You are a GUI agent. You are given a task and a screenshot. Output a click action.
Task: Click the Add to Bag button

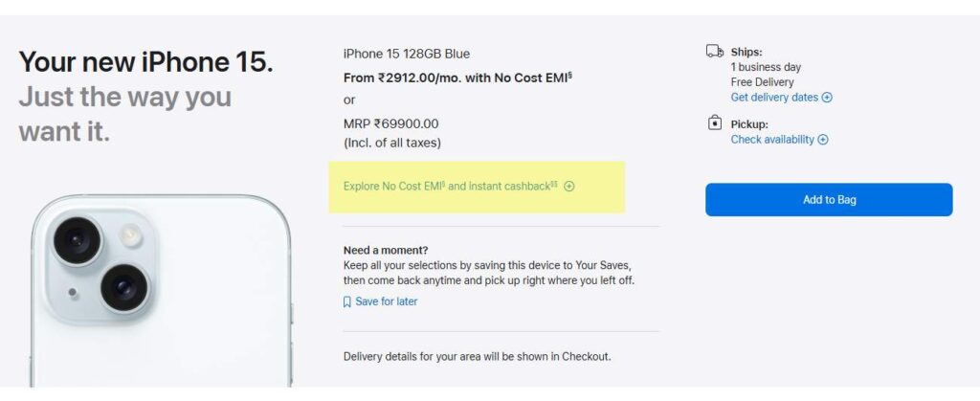point(829,200)
